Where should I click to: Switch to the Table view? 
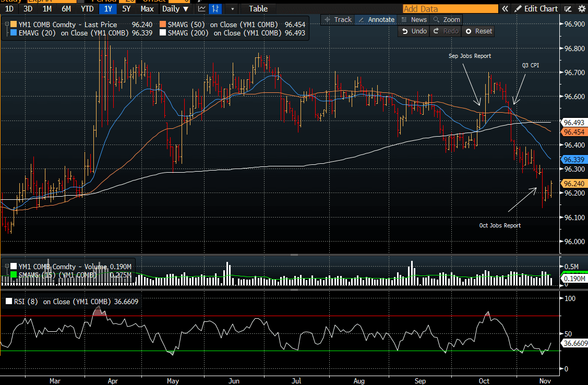[x=258, y=9]
